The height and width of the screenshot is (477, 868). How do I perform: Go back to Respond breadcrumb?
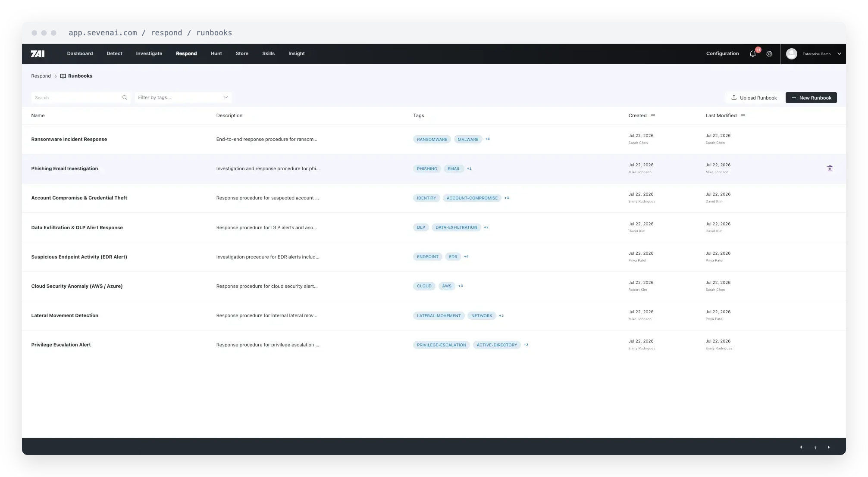click(41, 76)
